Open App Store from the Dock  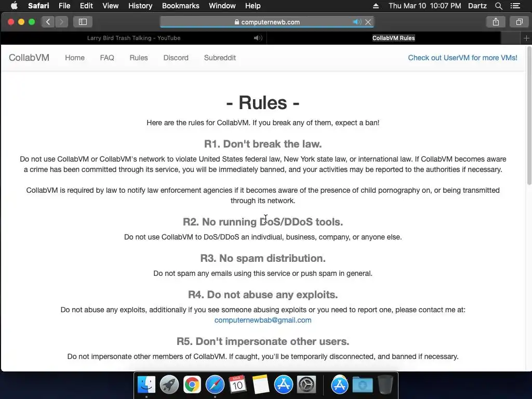[283, 385]
